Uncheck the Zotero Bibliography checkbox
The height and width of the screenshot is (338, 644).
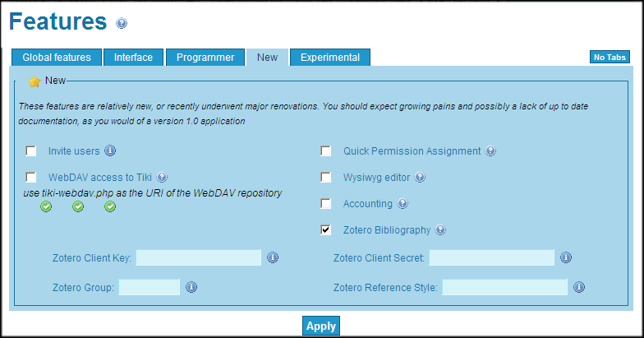[x=325, y=230]
